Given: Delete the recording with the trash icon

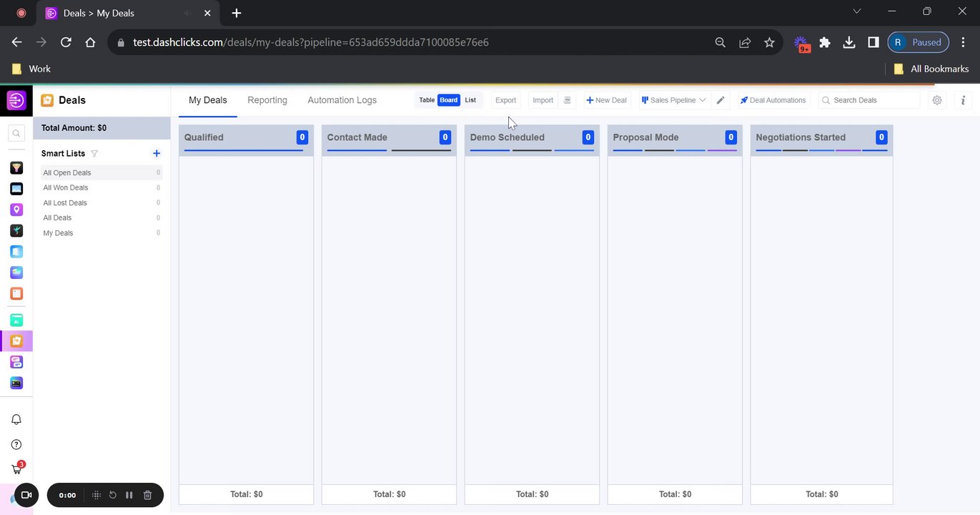Looking at the screenshot, I should (x=147, y=495).
